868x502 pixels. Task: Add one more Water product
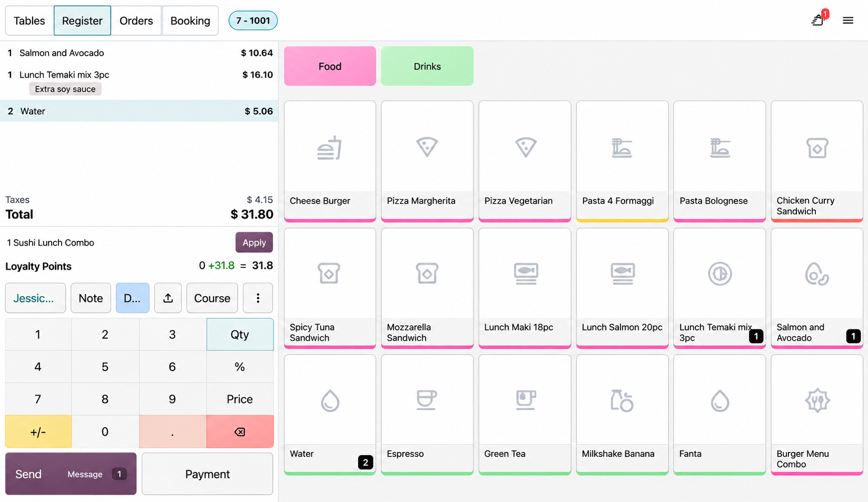click(x=330, y=415)
